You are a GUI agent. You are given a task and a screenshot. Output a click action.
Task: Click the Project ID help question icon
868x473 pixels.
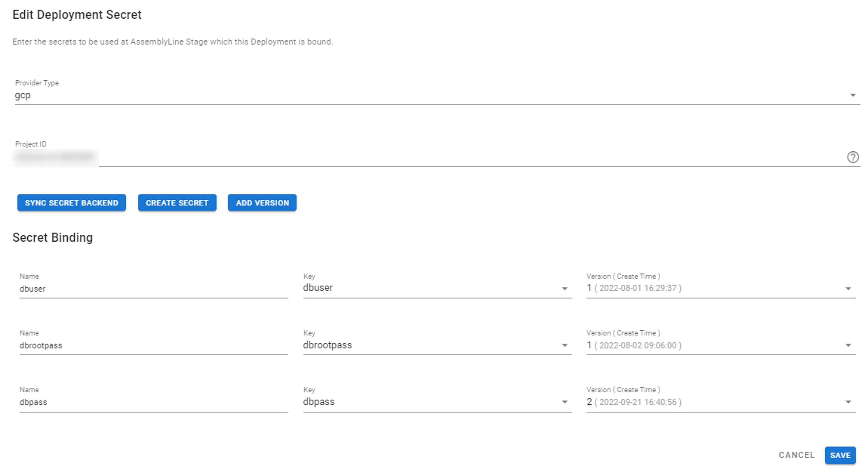(x=853, y=157)
